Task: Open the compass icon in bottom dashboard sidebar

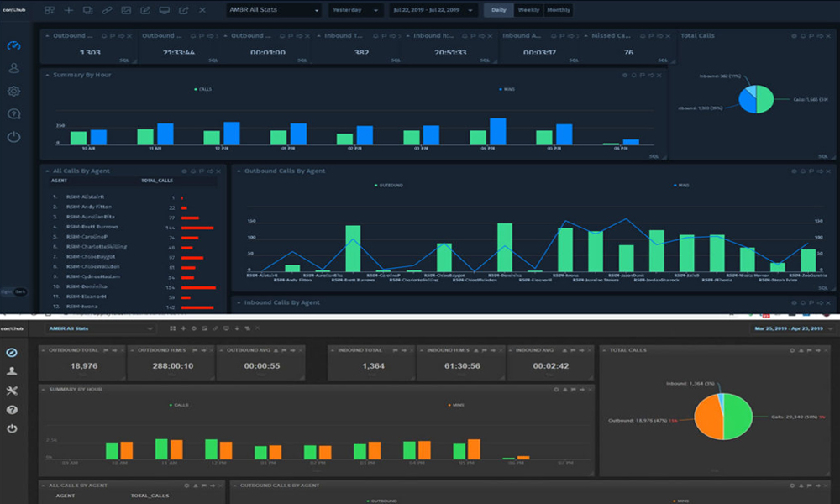Action: [12, 353]
